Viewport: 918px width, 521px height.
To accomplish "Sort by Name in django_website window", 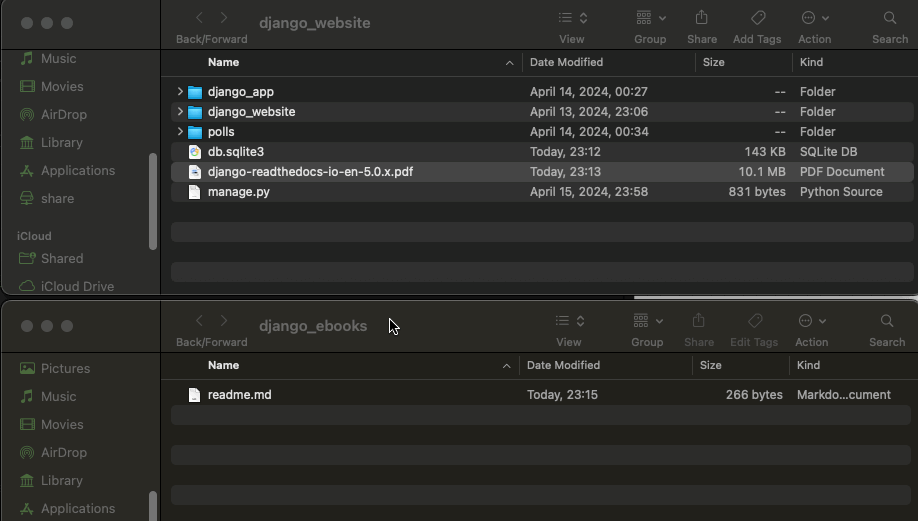I will pos(224,62).
